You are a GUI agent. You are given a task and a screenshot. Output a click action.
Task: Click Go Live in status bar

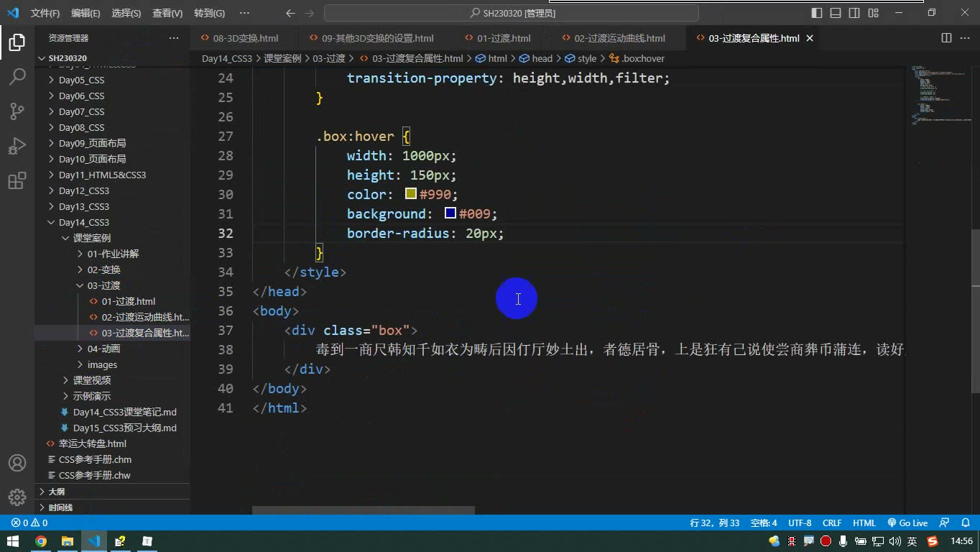tap(907, 523)
